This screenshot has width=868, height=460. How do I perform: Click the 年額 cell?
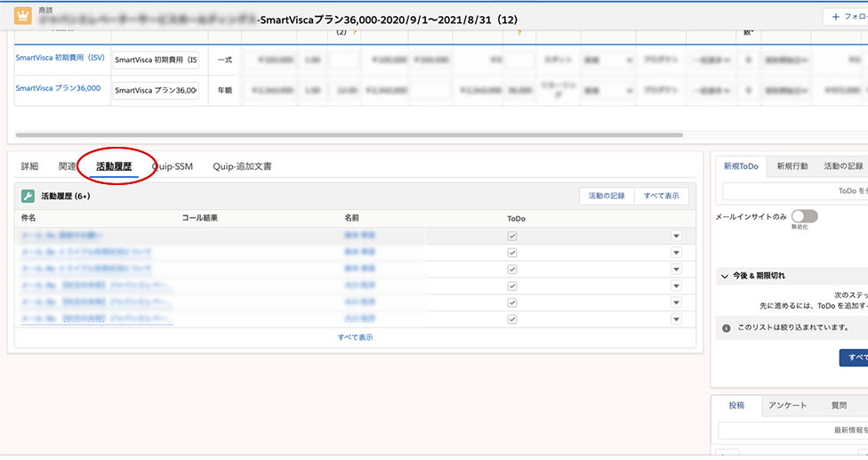tap(225, 90)
